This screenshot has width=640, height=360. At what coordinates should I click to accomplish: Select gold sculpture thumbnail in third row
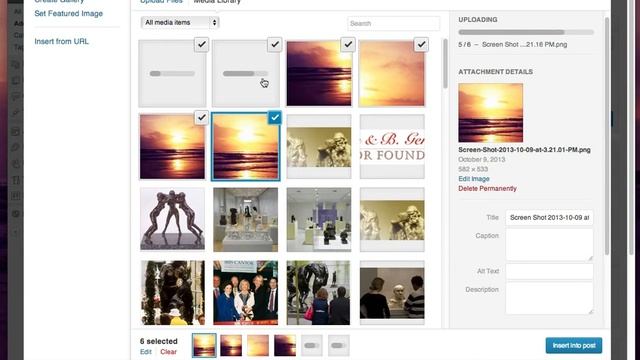coord(392,219)
